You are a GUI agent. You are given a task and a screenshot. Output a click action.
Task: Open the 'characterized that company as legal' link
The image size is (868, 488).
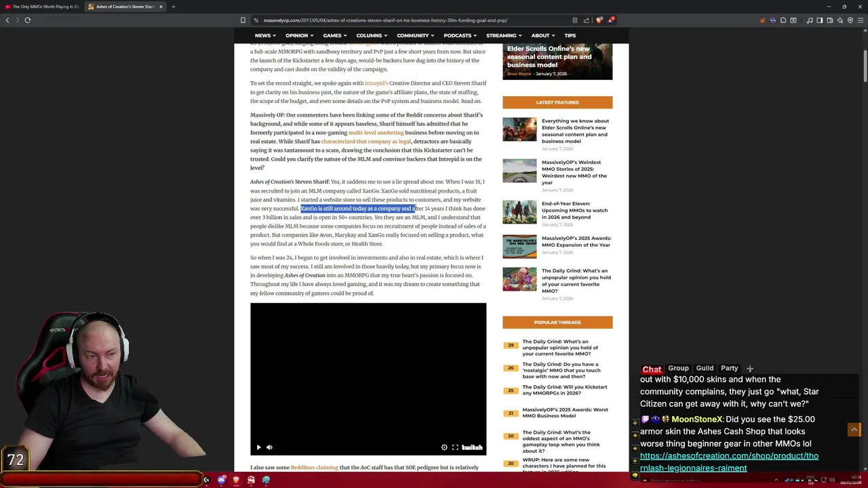pos(366,142)
